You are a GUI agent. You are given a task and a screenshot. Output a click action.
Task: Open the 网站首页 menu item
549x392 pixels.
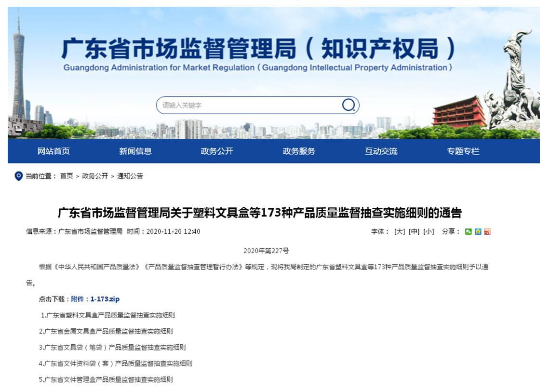(x=54, y=151)
